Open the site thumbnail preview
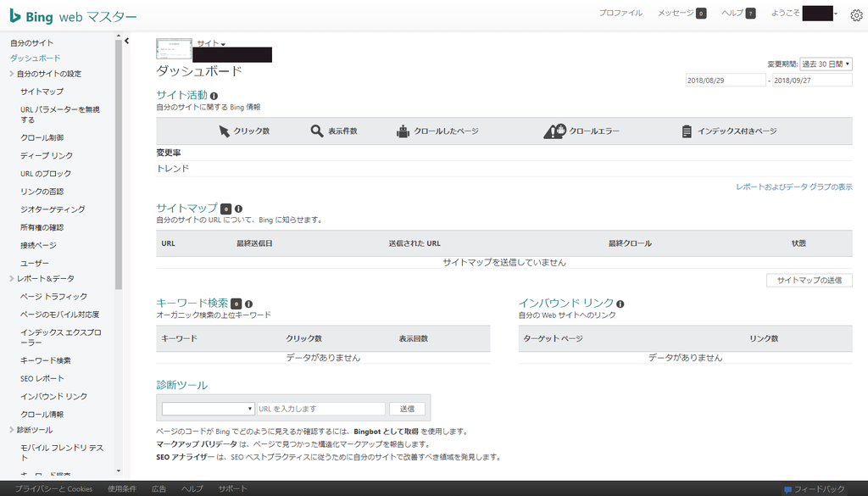The width and height of the screenshot is (868, 496). [x=174, y=48]
